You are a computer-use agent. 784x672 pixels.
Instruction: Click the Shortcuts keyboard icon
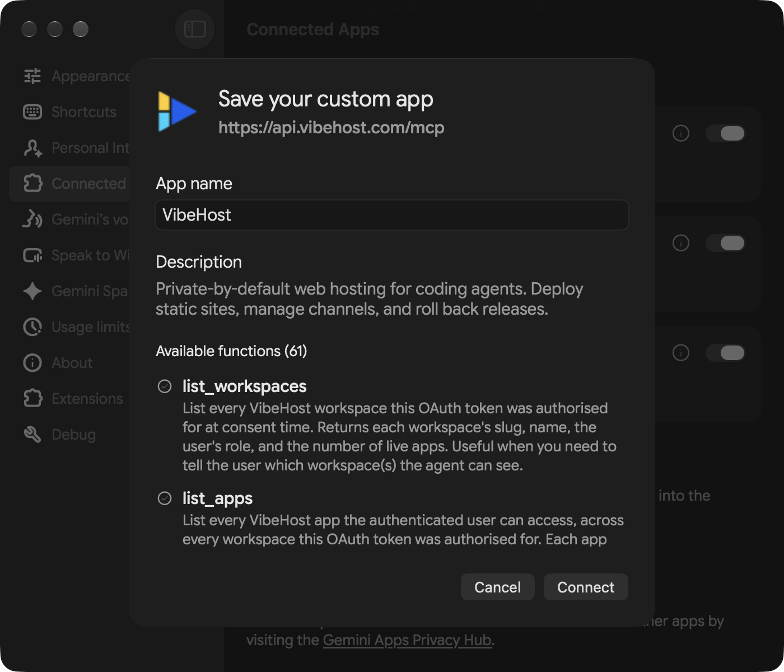[x=32, y=112]
